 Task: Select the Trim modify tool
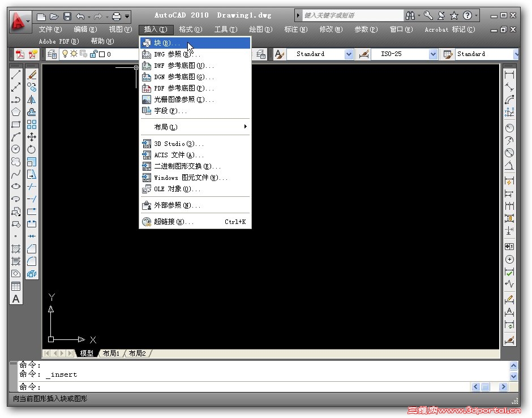coord(32,187)
